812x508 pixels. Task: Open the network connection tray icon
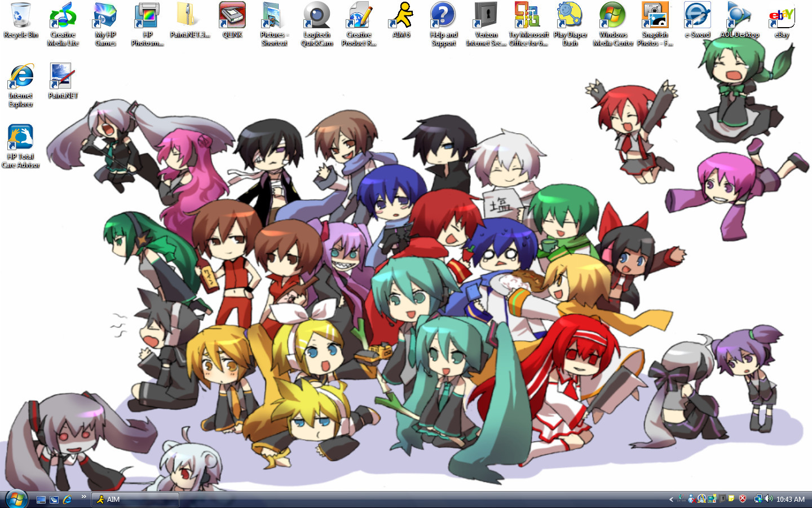(x=758, y=499)
